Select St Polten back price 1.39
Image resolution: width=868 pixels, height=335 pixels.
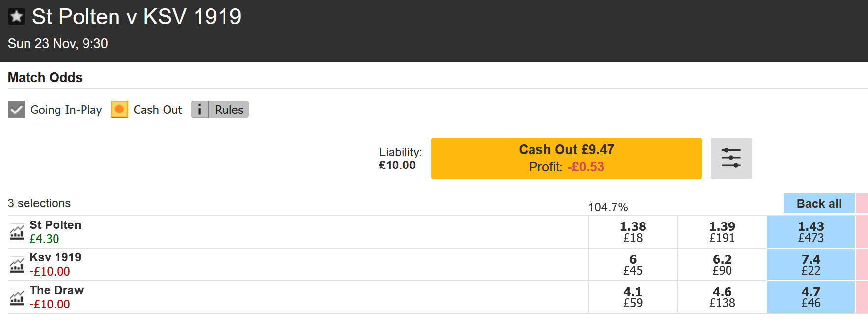pos(722,232)
